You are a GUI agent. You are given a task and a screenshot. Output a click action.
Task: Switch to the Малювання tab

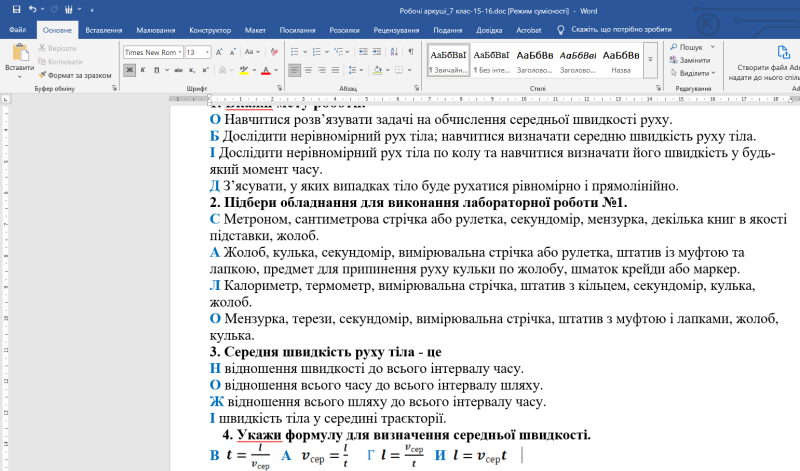click(156, 30)
